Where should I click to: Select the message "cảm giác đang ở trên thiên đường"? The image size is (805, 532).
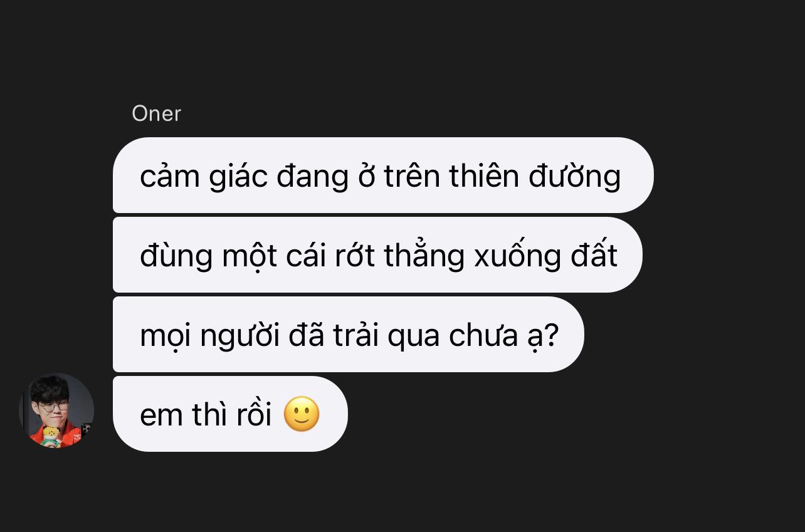pos(383,175)
